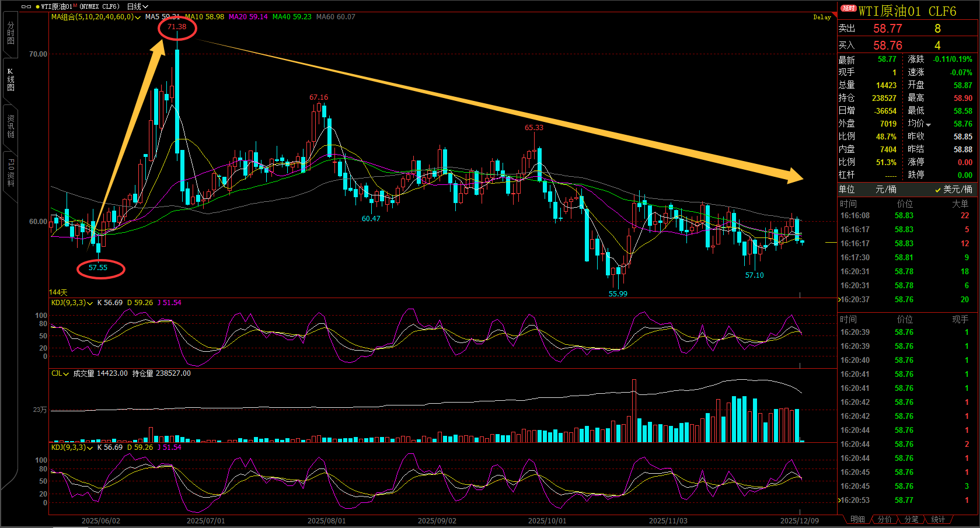Switch price unit to 元/桶
Viewport: 980px width, 528px height.
(886, 190)
